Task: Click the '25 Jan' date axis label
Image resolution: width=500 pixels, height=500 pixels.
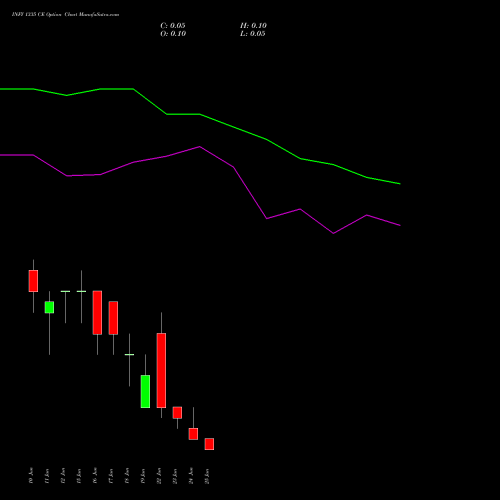Action: pos(207,476)
